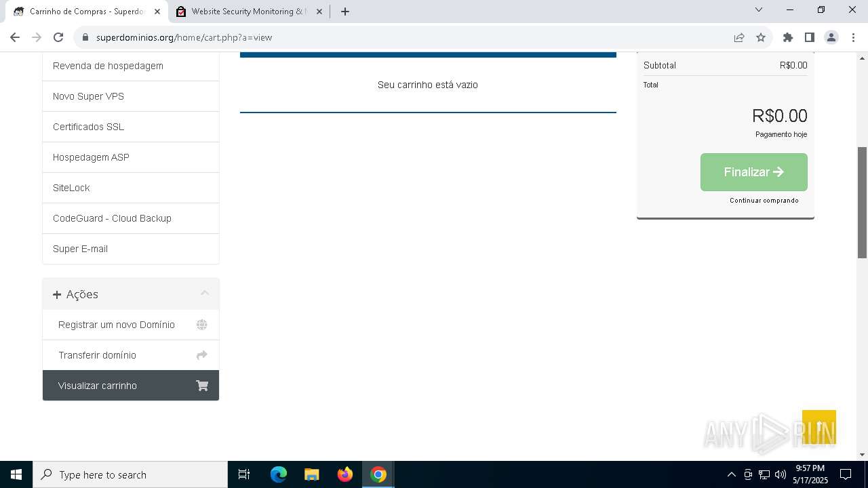Click the share page icon in address bar
The width and height of the screenshot is (868, 488).
coord(739,37)
